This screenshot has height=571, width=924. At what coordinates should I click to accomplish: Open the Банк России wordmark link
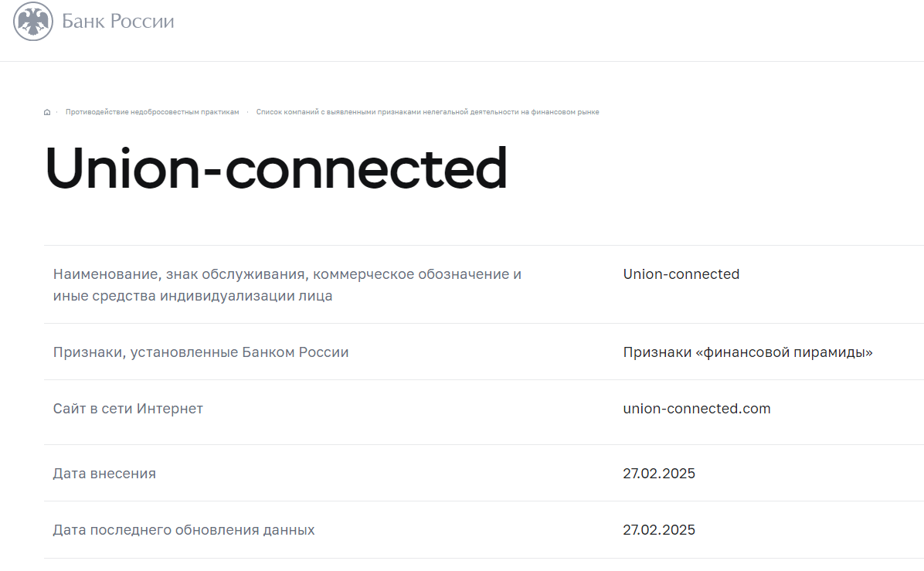point(118,21)
